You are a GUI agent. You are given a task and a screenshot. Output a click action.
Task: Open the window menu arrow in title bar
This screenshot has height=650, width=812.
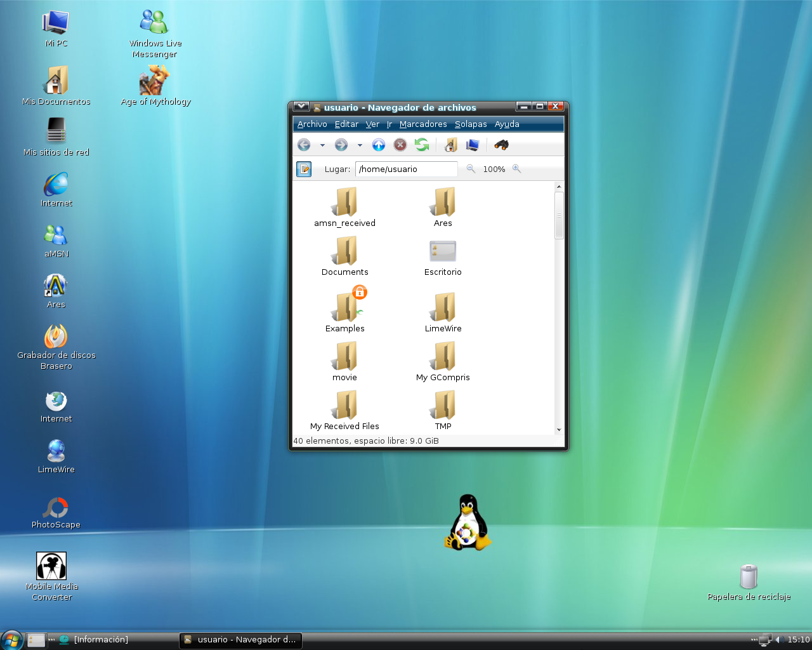point(301,107)
